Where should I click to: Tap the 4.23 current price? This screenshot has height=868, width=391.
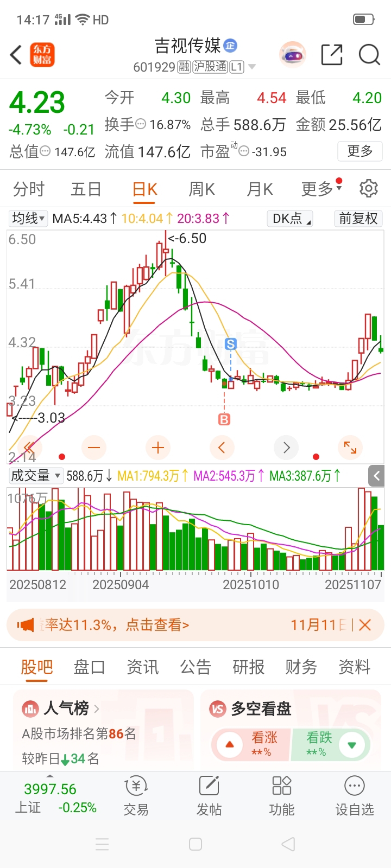[x=37, y=103]
